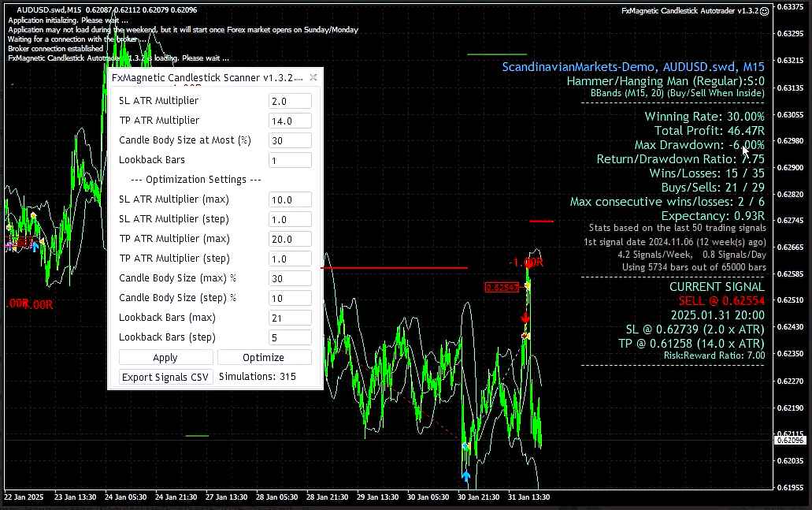Minimize the Candlestick Scanner panel
The width and height of the screenshot is (812, 510).
tap(298, 78)
